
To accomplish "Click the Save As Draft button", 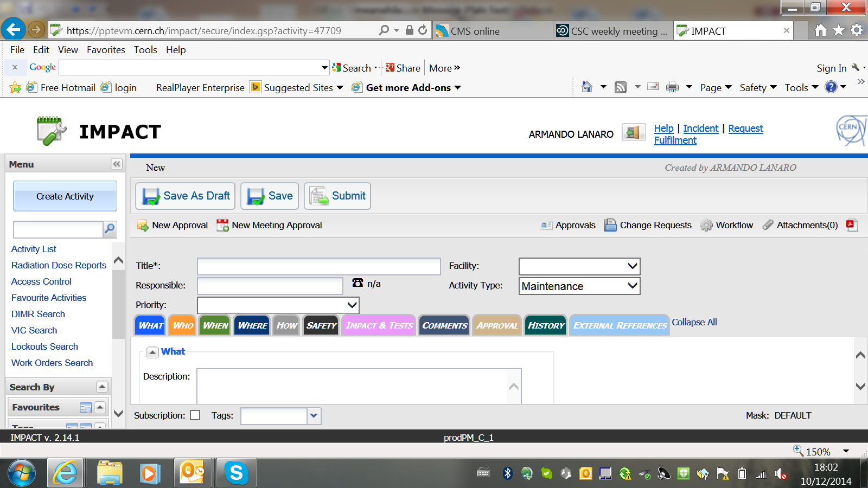I will [185, 196].
